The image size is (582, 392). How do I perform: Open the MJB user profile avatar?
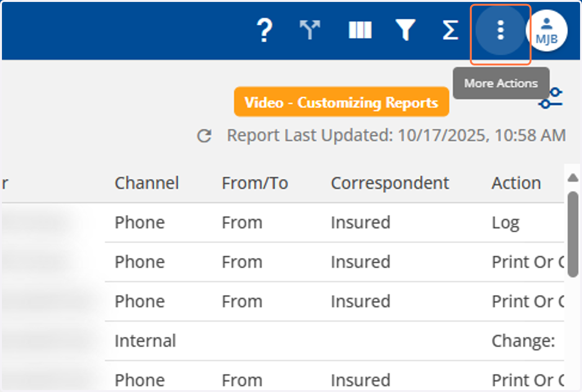pyautogui.click(x=547, y=31)
